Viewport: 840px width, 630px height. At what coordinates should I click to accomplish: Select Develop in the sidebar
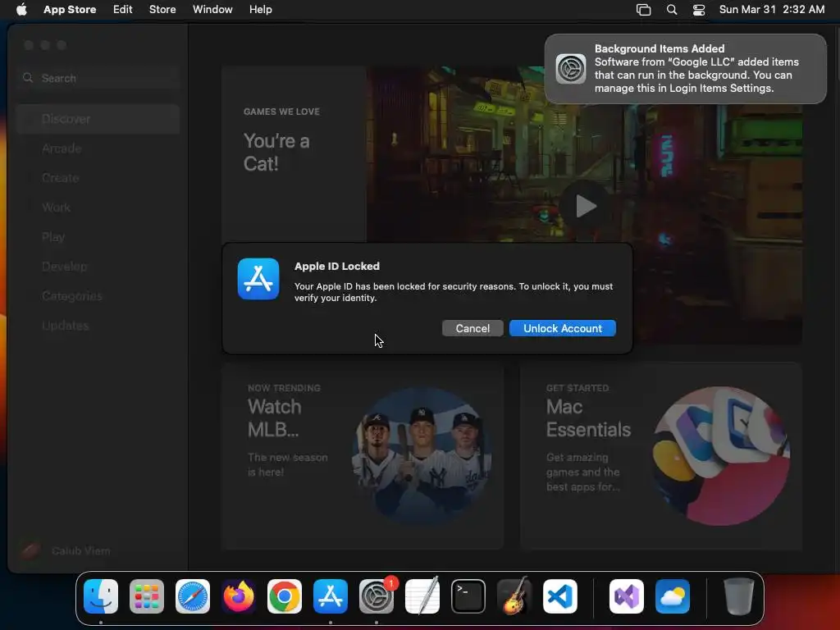98,267
